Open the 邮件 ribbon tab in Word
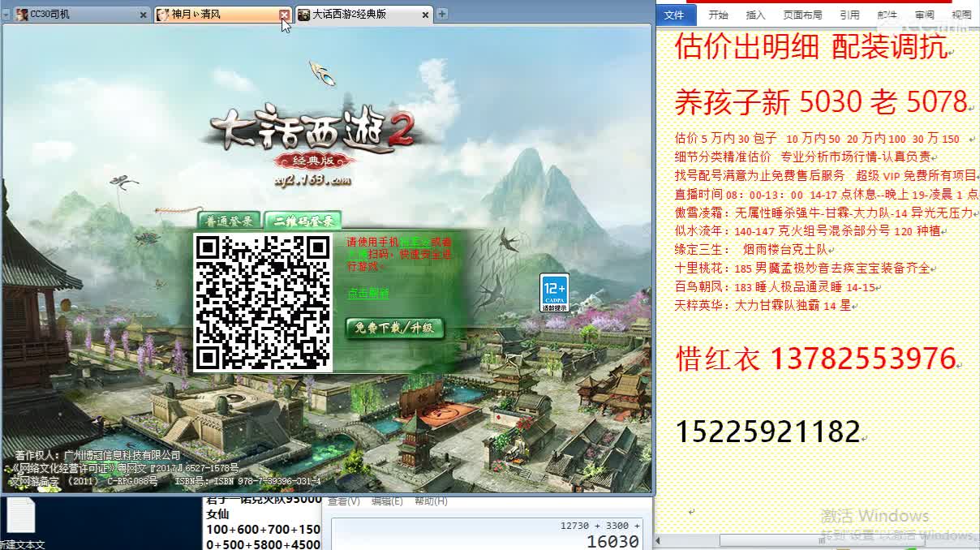The width and height of the screenshot is (980, 550). click(887, 15)
